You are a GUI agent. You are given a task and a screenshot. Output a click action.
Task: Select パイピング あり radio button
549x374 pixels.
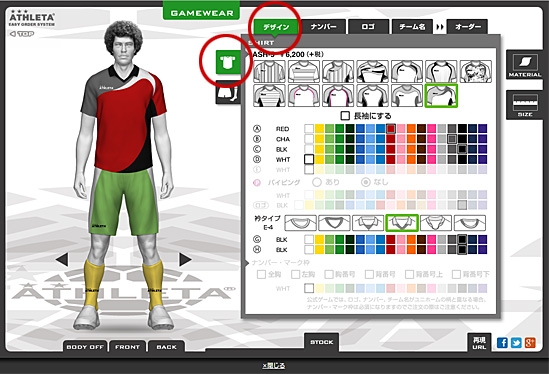tap(317, 182)
